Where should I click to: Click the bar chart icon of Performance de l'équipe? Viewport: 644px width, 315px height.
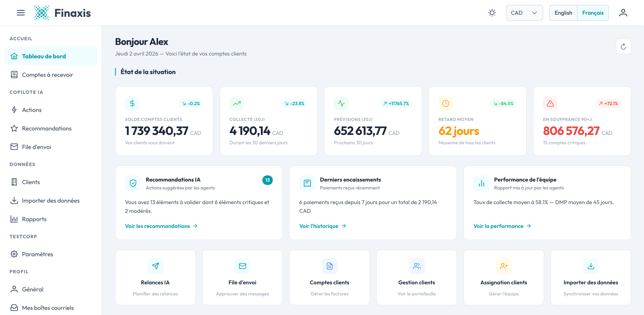(481, 183)
